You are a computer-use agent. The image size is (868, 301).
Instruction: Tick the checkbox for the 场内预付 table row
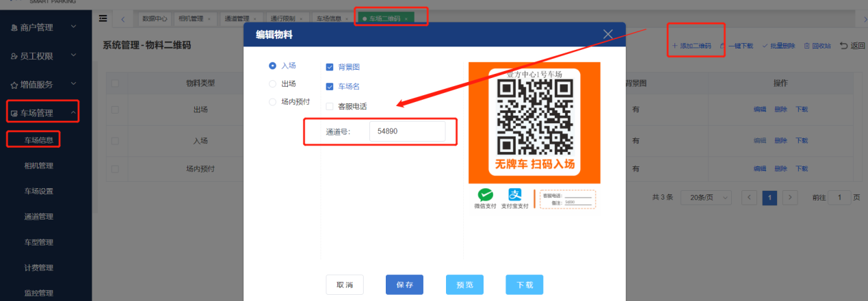(x=115, y=168)
